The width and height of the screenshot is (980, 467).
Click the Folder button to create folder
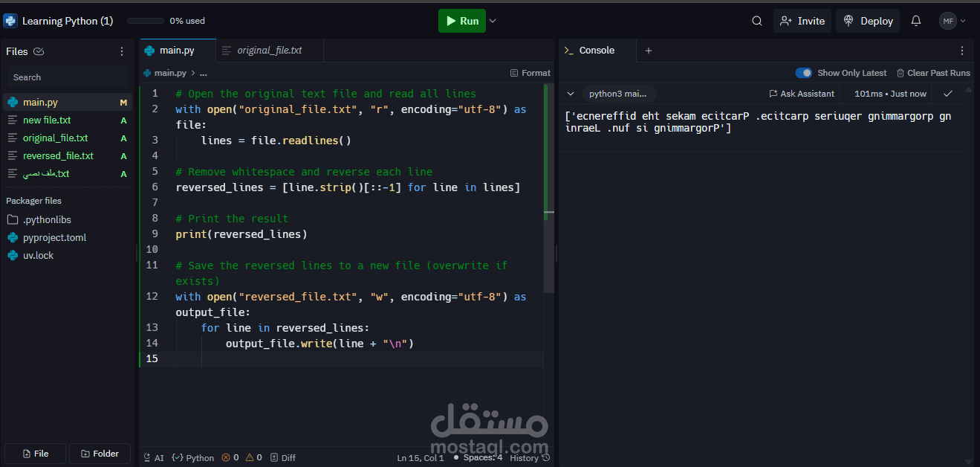100,454
